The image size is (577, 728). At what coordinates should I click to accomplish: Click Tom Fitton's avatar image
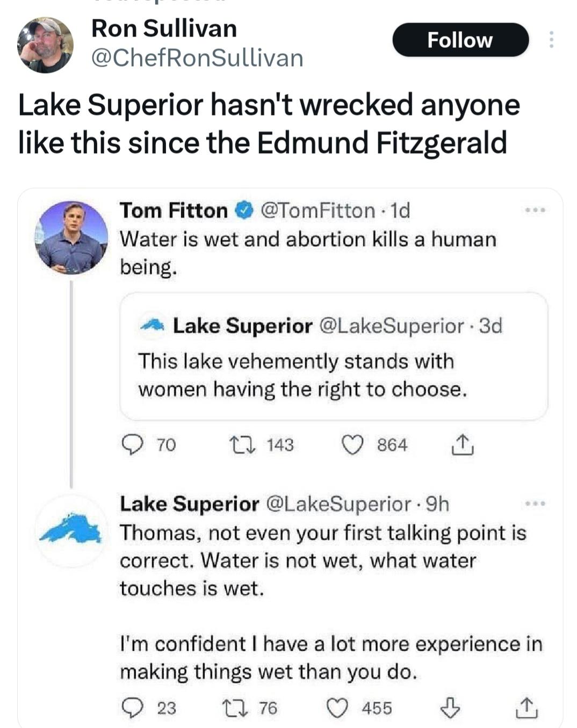pyautogui.click(x=71, y=237)
